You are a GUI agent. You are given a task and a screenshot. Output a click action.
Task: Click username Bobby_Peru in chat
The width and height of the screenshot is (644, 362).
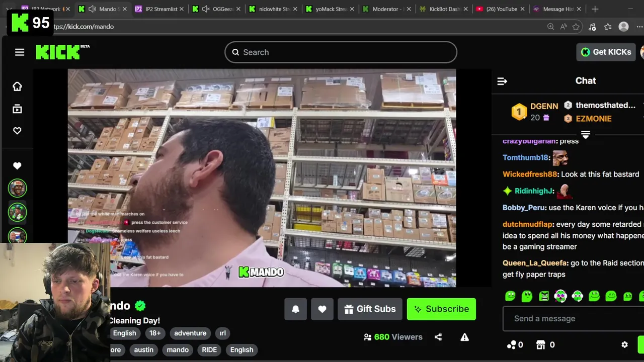click(x=524, y=208)
